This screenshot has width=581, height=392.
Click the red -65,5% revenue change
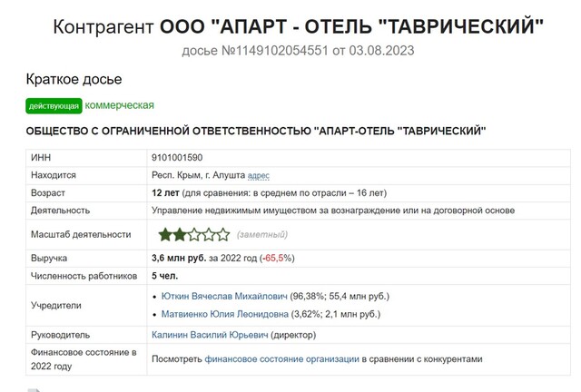tap(277, 258)
